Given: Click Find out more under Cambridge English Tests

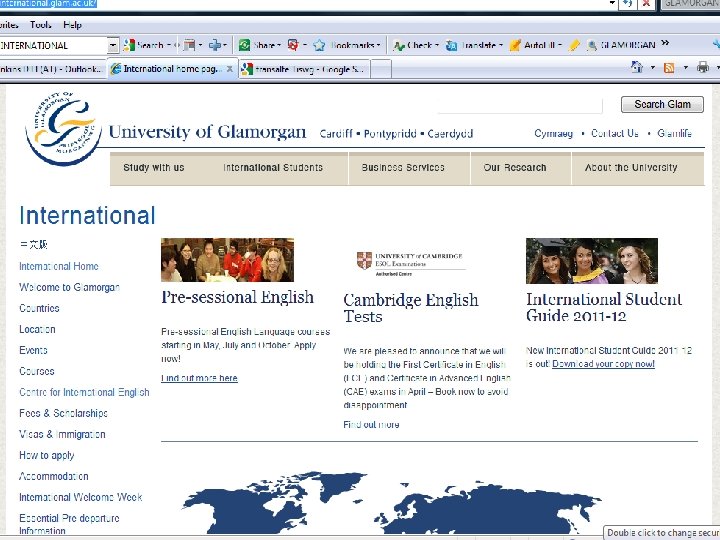Looking at the screenshot, I should coord(371,425).
